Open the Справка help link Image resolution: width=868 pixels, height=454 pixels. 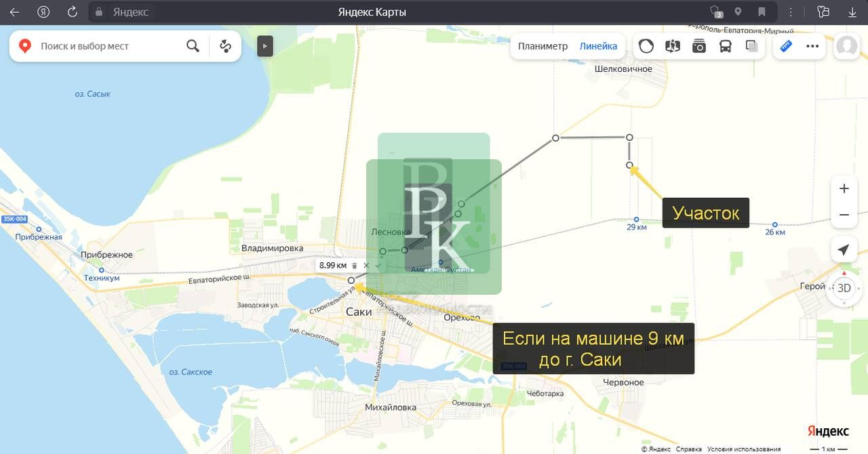point(689,449)
